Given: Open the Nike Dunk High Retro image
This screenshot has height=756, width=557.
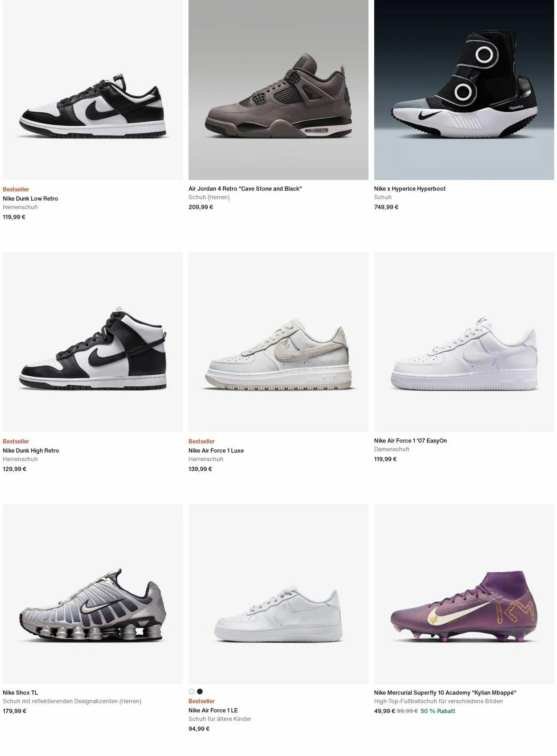Looking at the screenshot, I should click(93, 342).
